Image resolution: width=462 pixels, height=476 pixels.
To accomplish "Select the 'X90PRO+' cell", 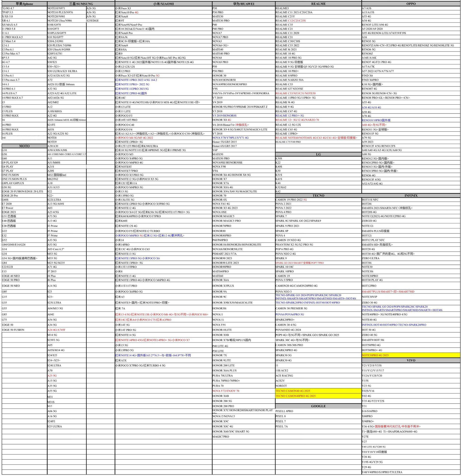I will coord(411,421).
